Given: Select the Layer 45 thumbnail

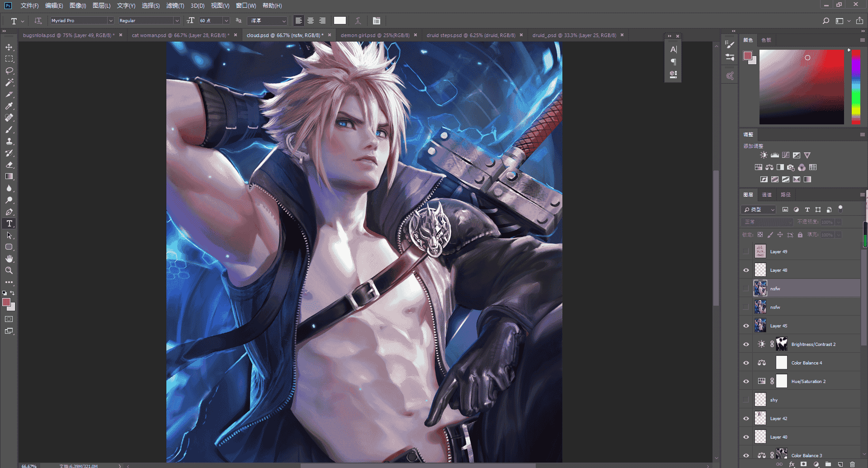Looking at the screenshot, I should coord(760,326).
